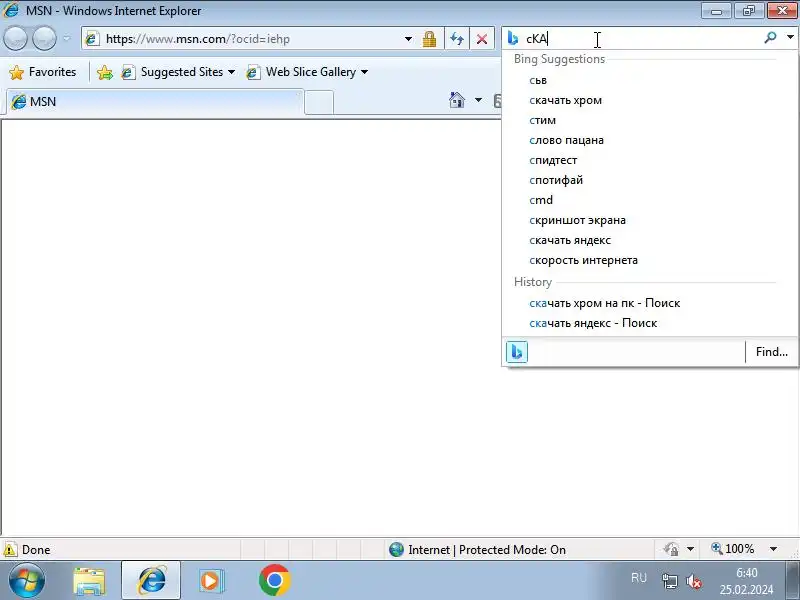Click the Stop loading X icon

(x=482, y=39)
